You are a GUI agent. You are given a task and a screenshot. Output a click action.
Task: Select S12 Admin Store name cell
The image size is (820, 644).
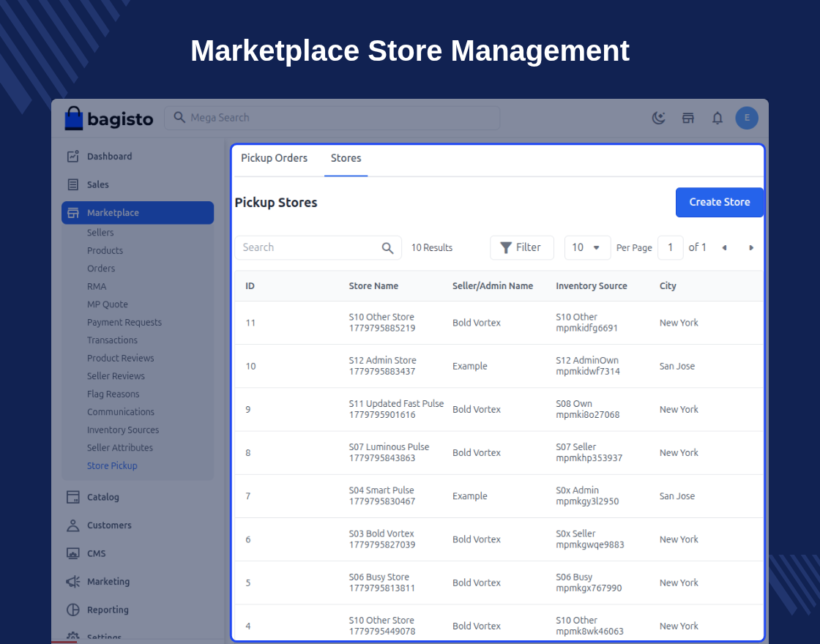383,366
